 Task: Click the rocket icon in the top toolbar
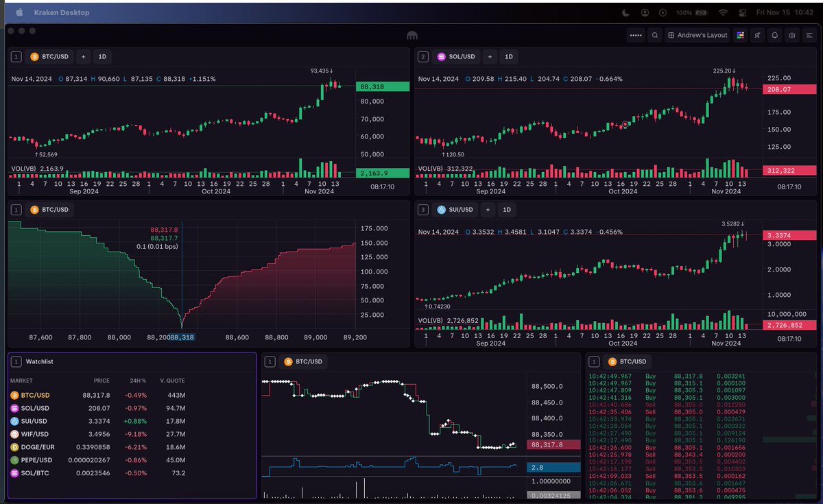[x=758, y=35]
